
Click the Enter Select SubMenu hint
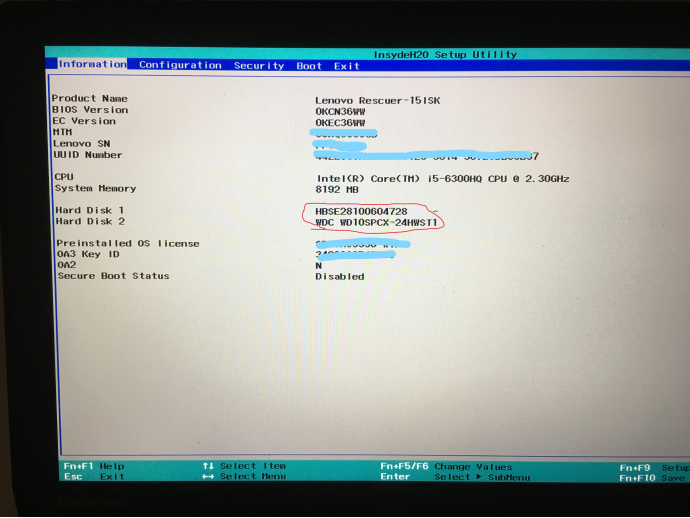[x=455, y=477]
